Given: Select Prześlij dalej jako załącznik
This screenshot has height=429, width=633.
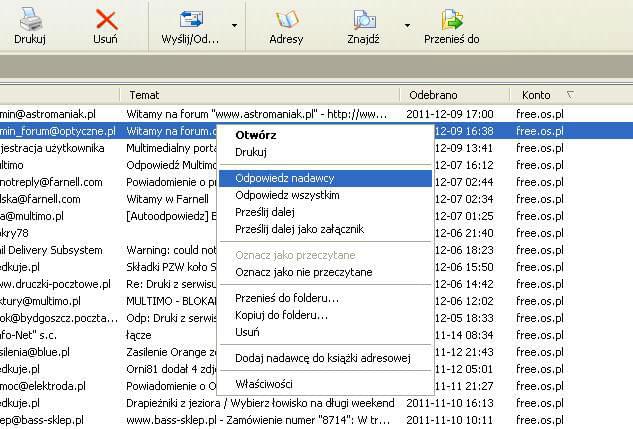Looking at the screenshot, I should click(299, 229).
